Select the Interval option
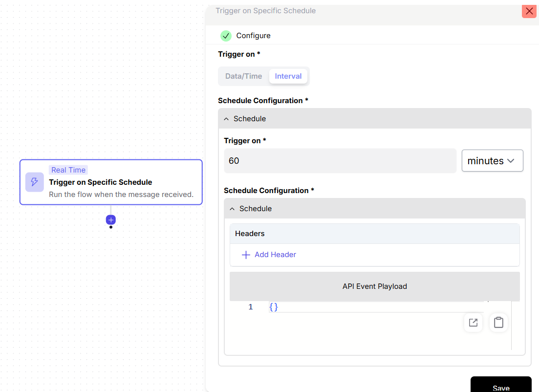The width and height of the screenshot is (539, 392). click(x=288, y=76)
